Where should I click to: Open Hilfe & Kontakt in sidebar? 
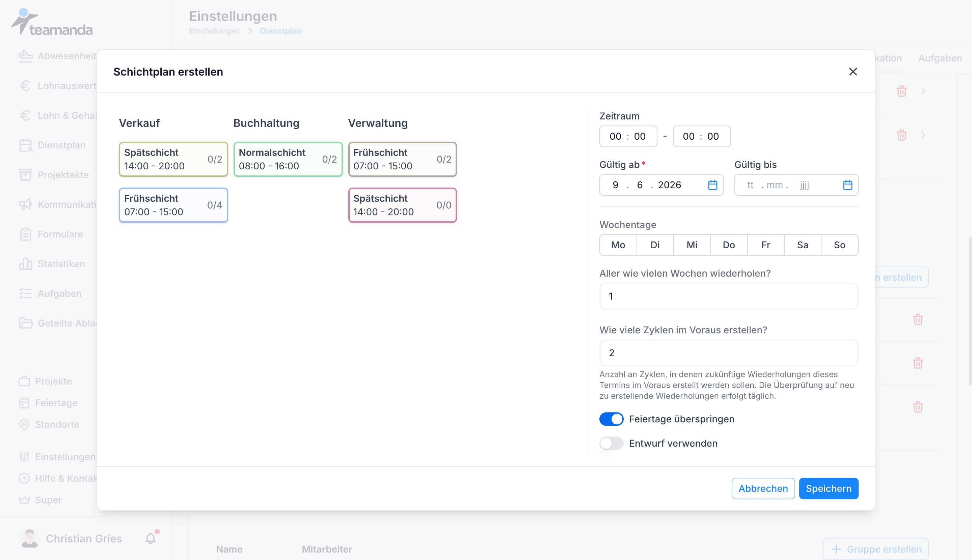tap(58, 478)
